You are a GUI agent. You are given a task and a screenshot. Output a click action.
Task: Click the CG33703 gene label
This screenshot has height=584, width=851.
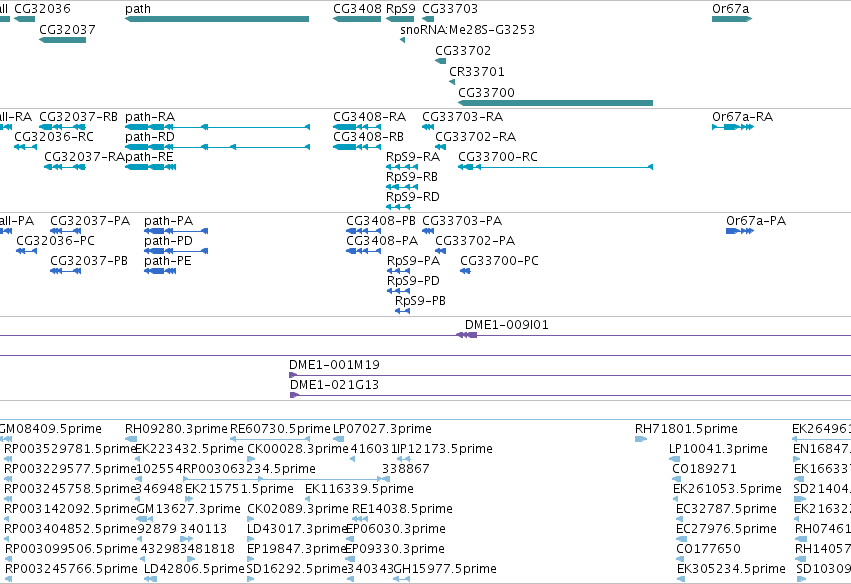click(450, 9)
